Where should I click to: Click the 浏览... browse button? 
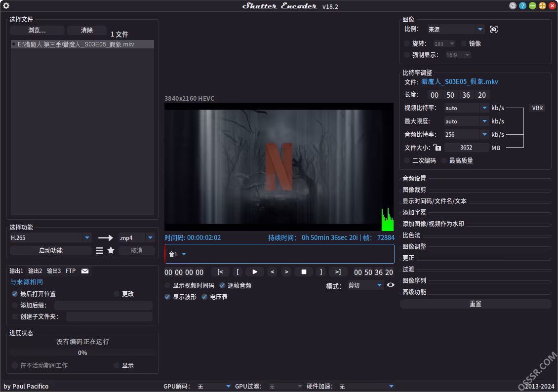(x=37, y=30)
